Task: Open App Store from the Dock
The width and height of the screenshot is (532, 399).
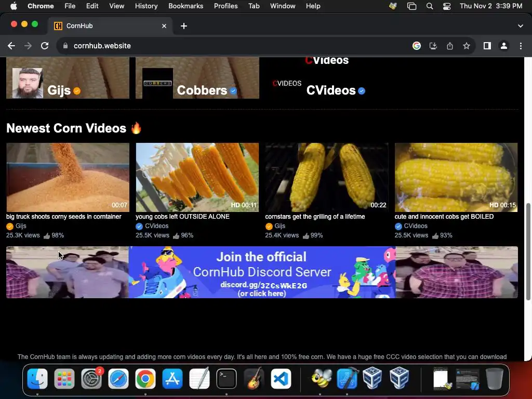Action: (x=172, y=378)
